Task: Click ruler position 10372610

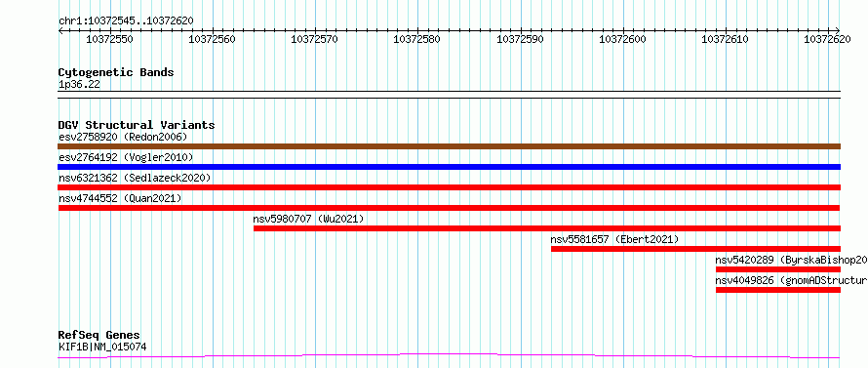Action: (726, 39)
